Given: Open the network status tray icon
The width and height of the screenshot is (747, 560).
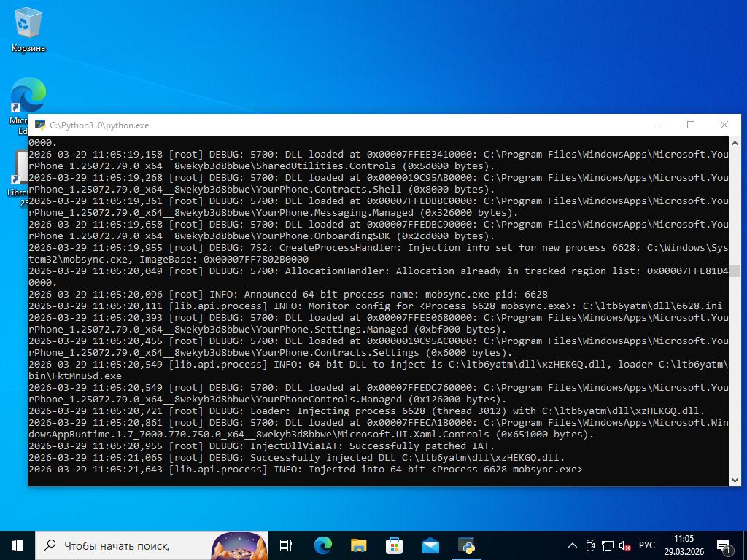Looking at the screenshot, I should (x=607, y=545).
